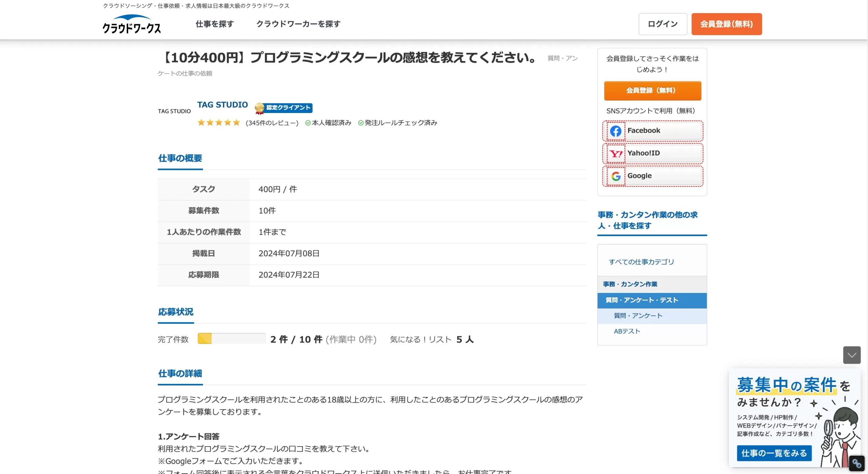Click the link icon at bottom-right corner
This screenshot has height=474, width=868.
(x=856, y=463)
